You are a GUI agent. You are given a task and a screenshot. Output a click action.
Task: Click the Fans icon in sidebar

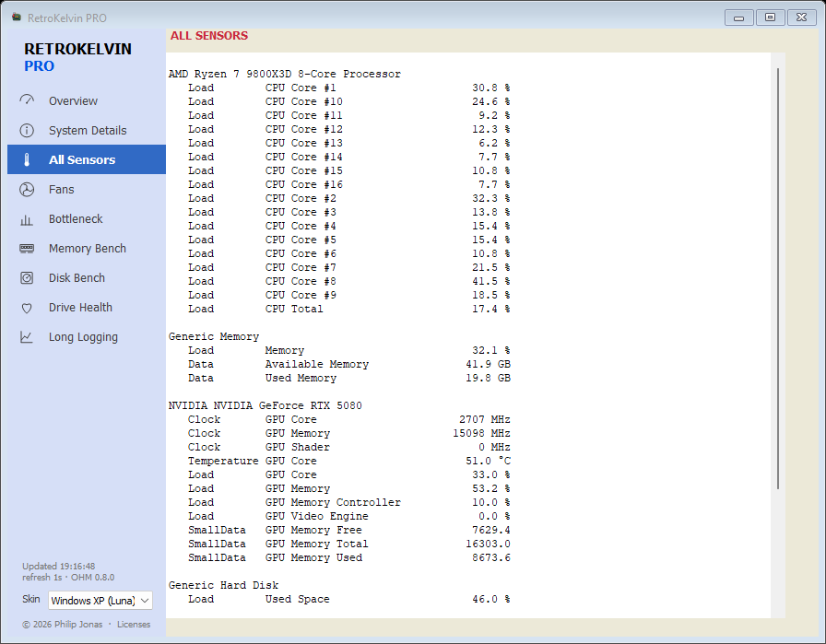pyautogui.click(x=27, y=189)
